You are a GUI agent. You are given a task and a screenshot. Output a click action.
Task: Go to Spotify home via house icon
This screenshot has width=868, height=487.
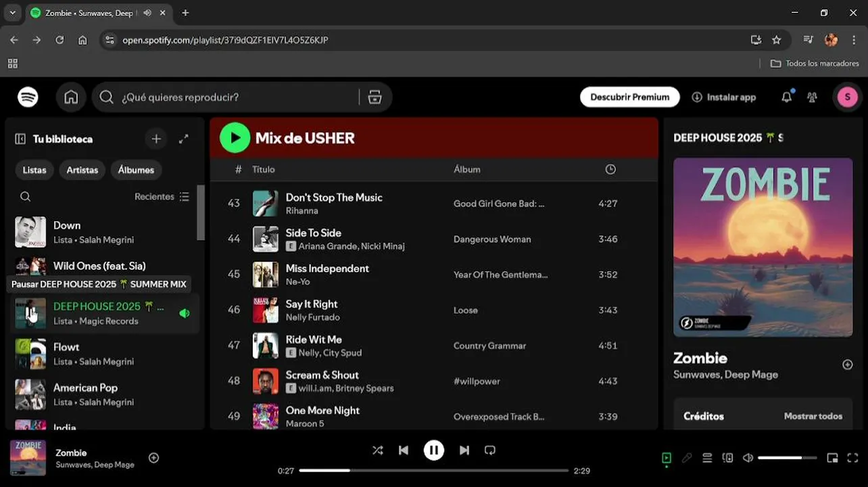coord(71,97)
